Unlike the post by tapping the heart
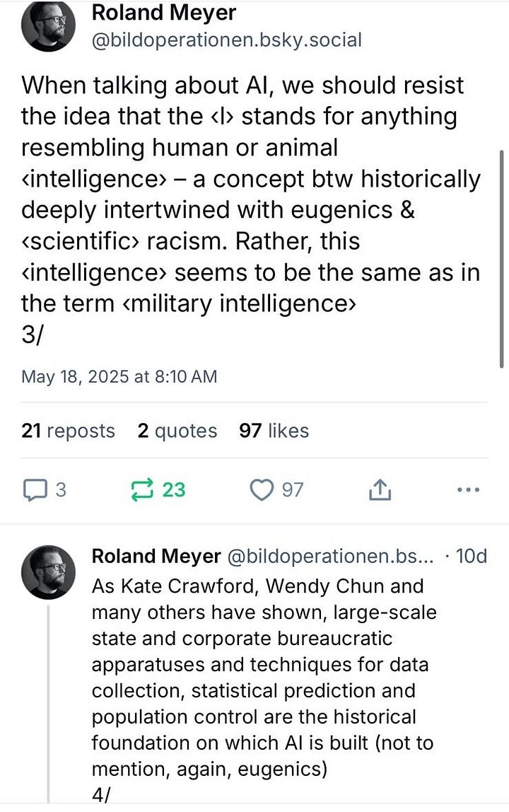 [x=263, y=489]
